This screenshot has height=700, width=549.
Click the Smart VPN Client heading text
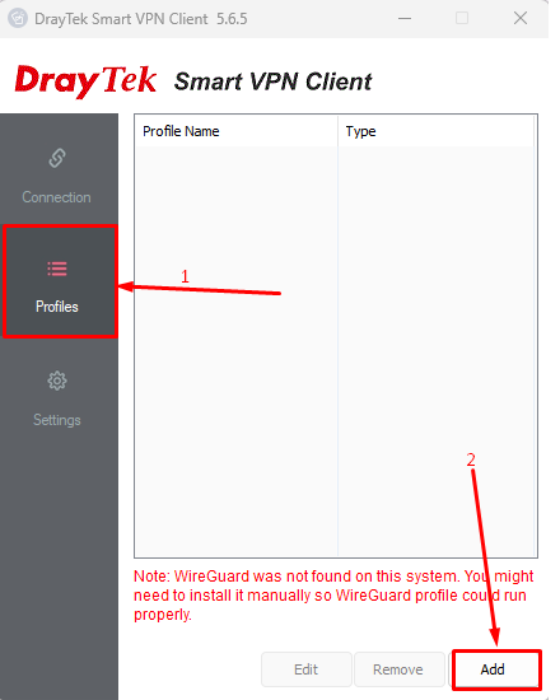pyautogui.click(x=273, y=82)
